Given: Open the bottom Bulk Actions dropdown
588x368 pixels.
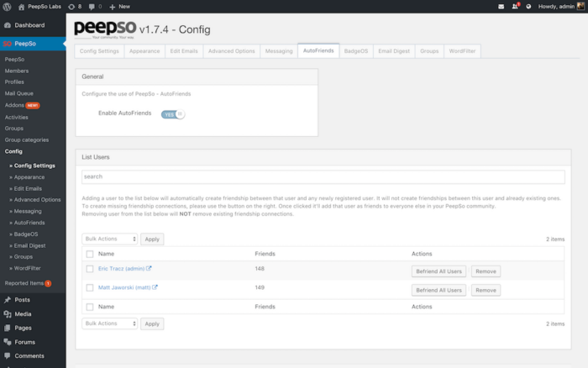Looking at the screenshot, I should tap(109, 323).
